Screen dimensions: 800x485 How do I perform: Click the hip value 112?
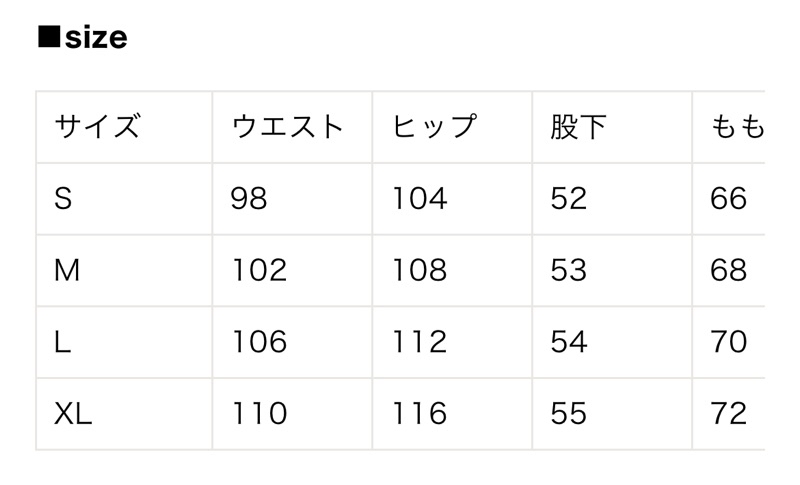(419, 342)
